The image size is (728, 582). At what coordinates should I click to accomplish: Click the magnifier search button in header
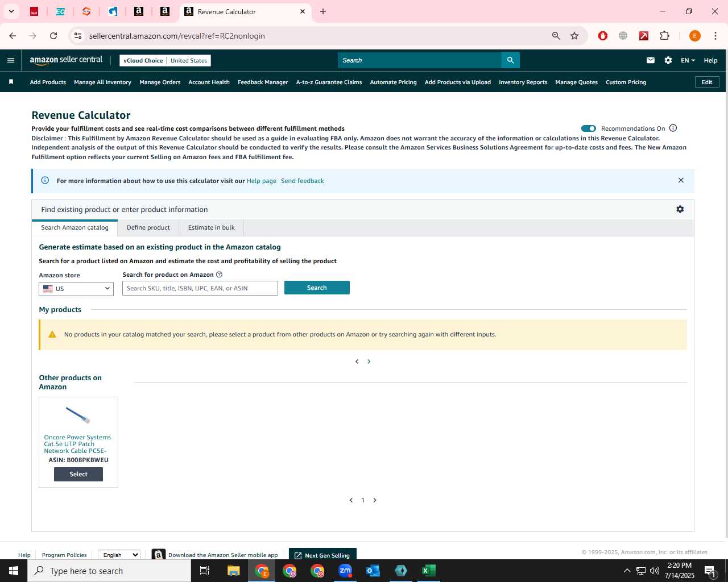point(510,60)
